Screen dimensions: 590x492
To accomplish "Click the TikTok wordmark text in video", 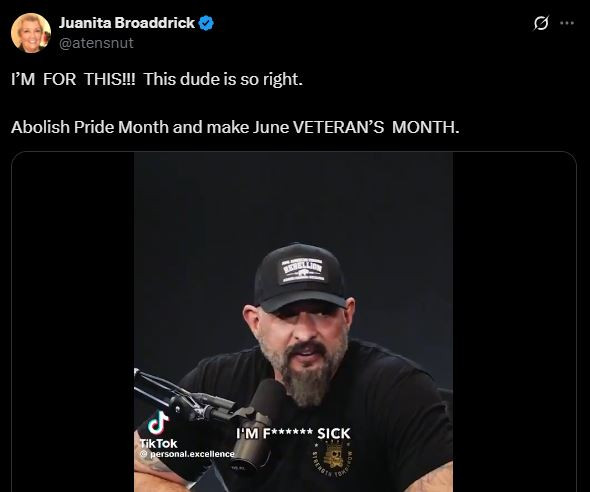I will click(158, 443).
